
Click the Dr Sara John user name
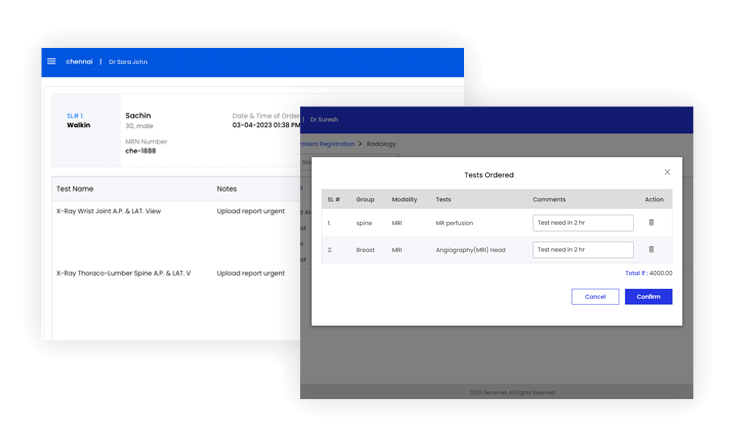128,62
